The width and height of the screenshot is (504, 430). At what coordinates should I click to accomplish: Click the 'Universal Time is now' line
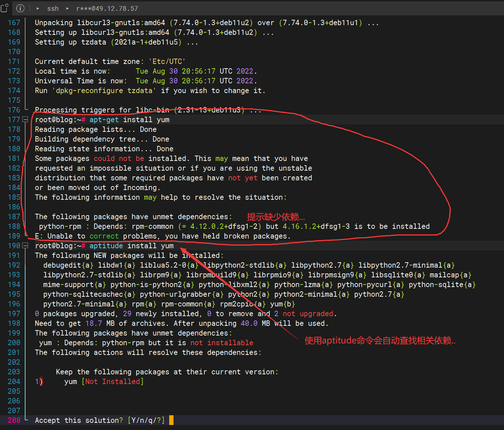pos(146,81)
